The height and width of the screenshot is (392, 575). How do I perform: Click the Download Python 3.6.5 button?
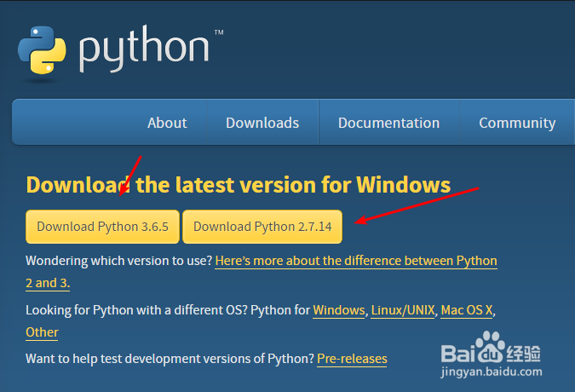[103, 227]
